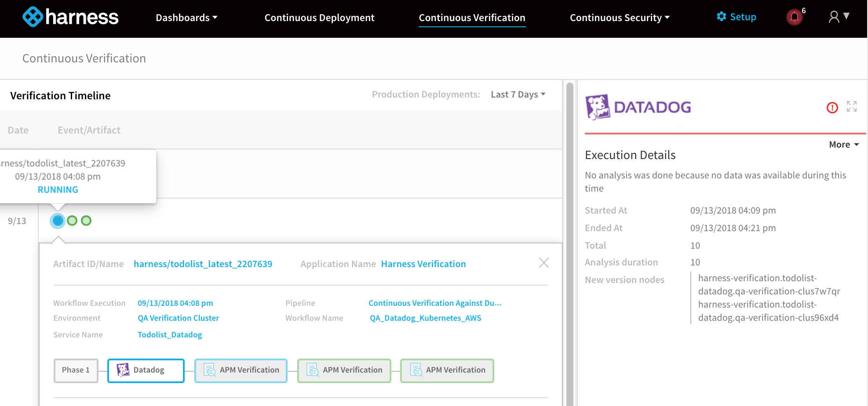Select the middle green APM Verification step
This screenshot has width=868, height=406.
[x=344, y=370]
